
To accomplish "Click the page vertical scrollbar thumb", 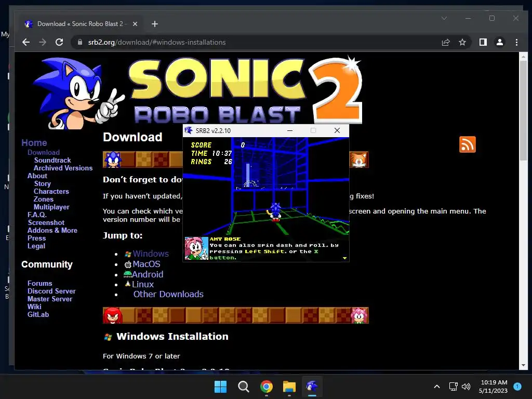I will [x=523, y=110].
